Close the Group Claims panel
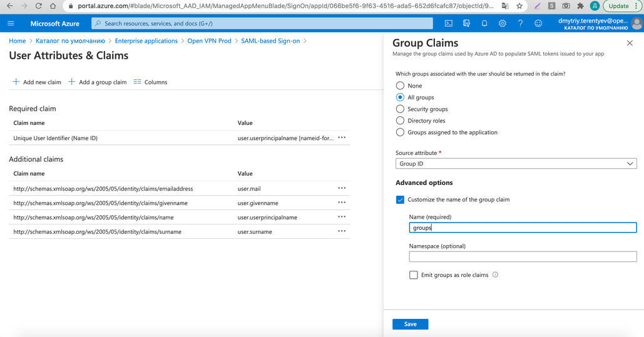The height and width of the screenshot is (337, 644). coord(630,43)
